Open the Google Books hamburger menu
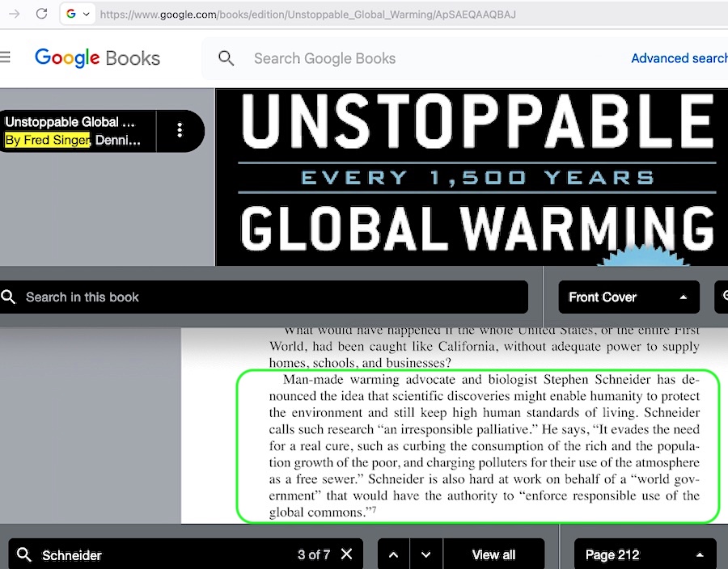This screenshot has height=569, width=728. [6, 57]
